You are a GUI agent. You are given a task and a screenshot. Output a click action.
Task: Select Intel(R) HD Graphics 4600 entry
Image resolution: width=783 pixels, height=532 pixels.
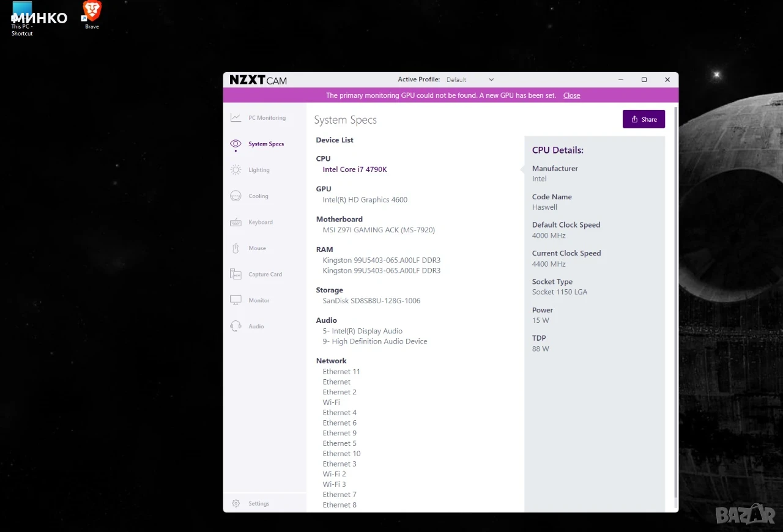click(x=365, y=199)
